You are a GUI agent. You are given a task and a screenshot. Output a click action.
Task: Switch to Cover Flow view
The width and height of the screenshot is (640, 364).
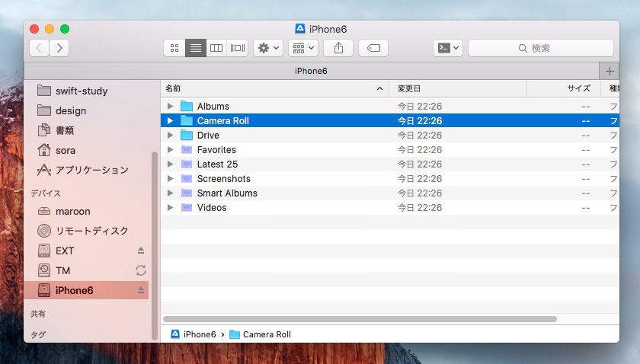tap(238, 48)
